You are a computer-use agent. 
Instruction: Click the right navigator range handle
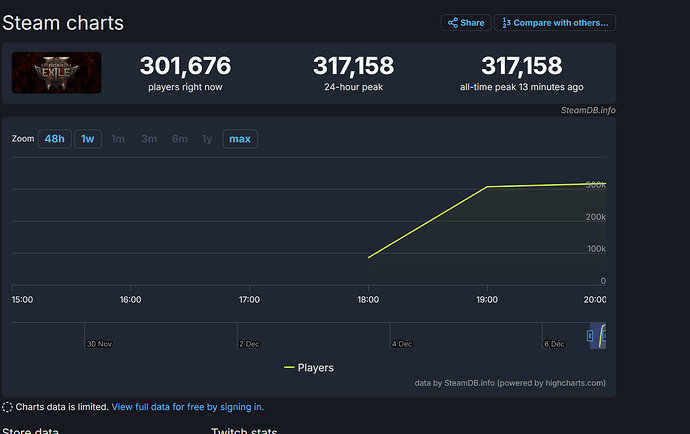604,336
